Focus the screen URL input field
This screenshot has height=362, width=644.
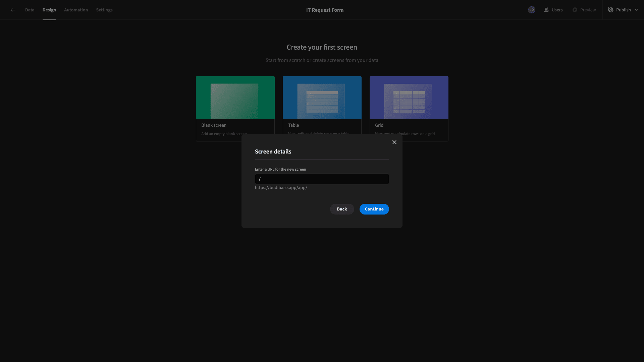point(322,179)
